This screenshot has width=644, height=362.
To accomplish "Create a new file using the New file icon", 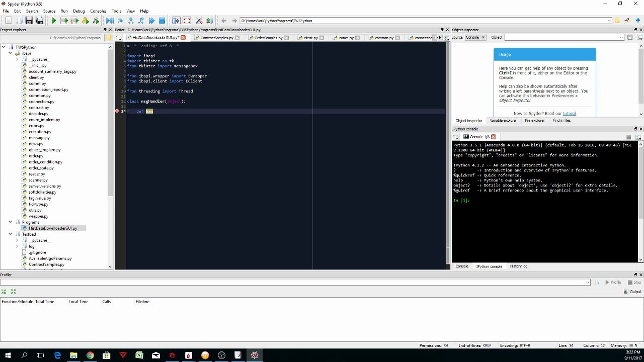I will point(8,21).
